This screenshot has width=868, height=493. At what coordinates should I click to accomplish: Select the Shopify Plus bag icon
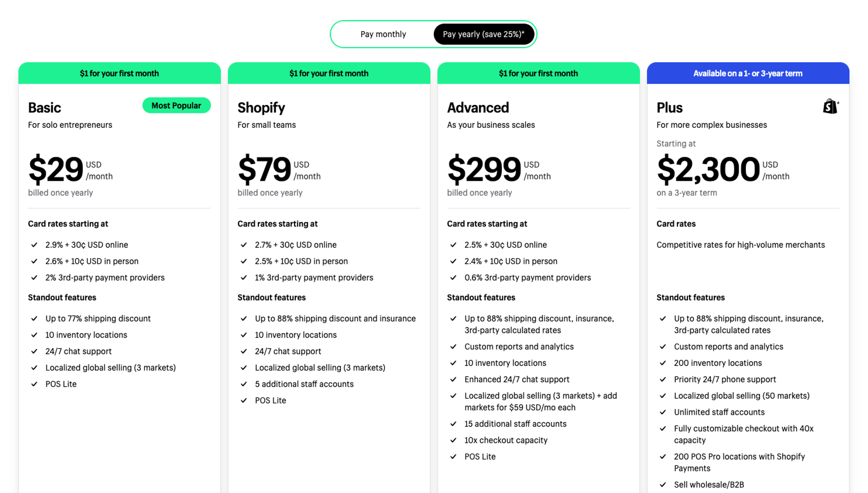831,107
